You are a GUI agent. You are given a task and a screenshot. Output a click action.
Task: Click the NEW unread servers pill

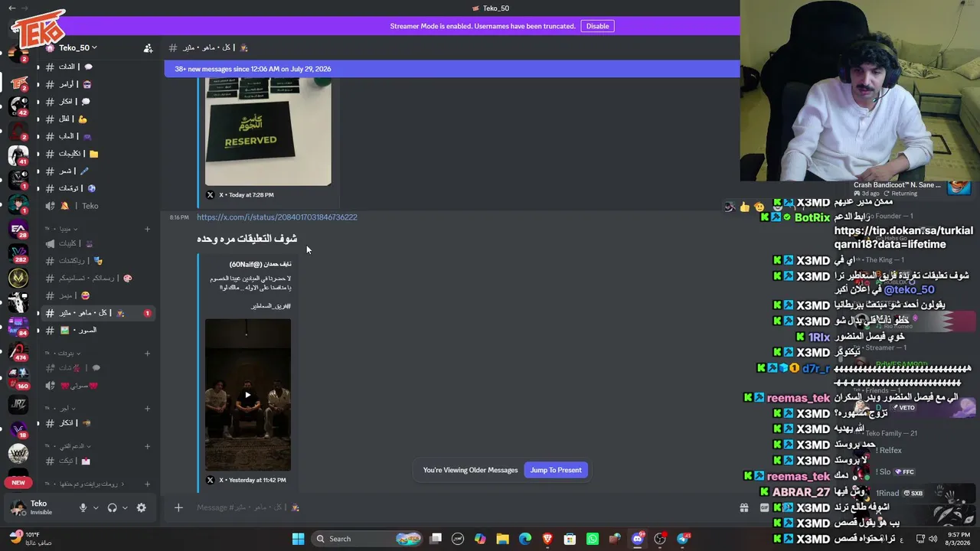(18, 483)
